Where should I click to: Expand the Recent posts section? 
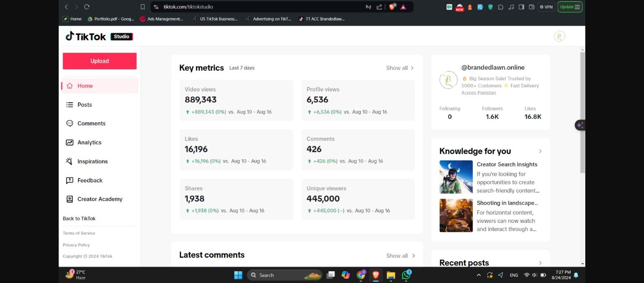point(540,263)
